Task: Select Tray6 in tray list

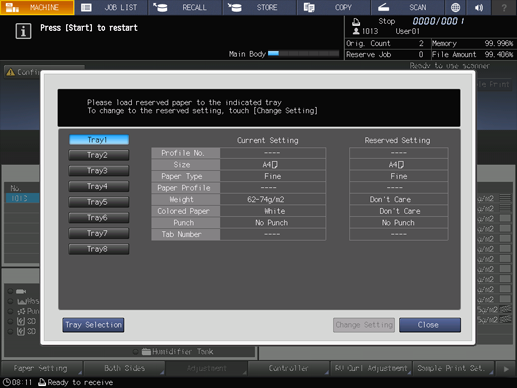Action: pyautogui.click(x=99, y=218)
